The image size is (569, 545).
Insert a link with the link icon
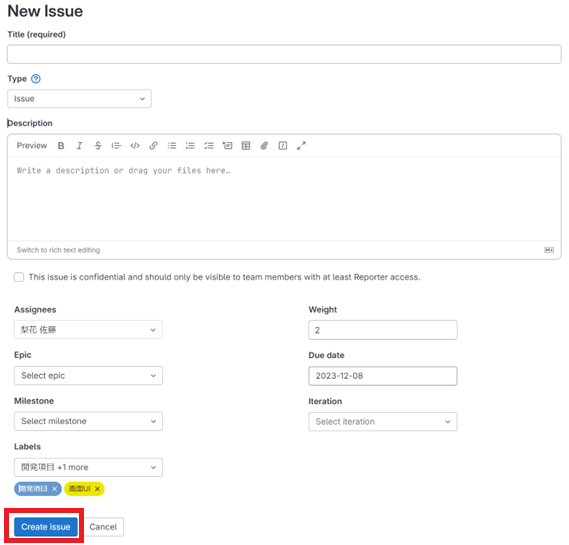[x=153, y=146]
